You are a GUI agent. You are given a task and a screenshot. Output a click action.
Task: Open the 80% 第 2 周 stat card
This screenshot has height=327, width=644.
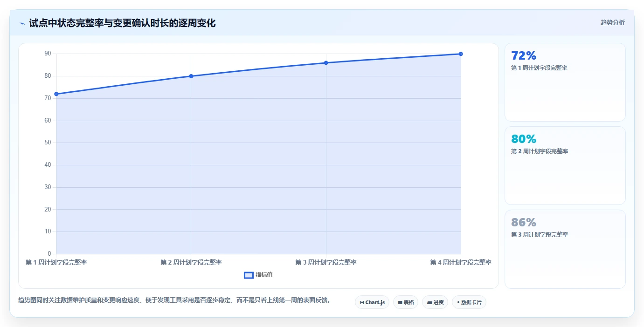(565, 165)
